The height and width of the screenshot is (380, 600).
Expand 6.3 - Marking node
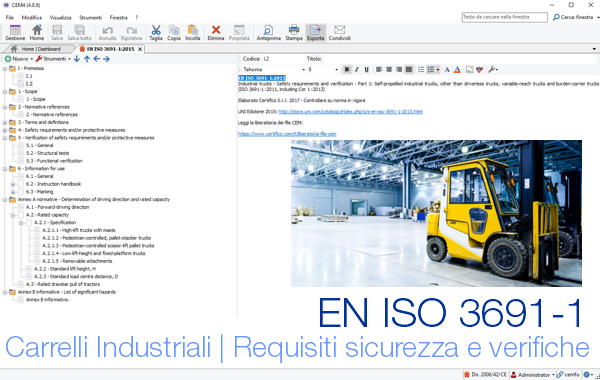pyautogui.click(x=13, y=192)
